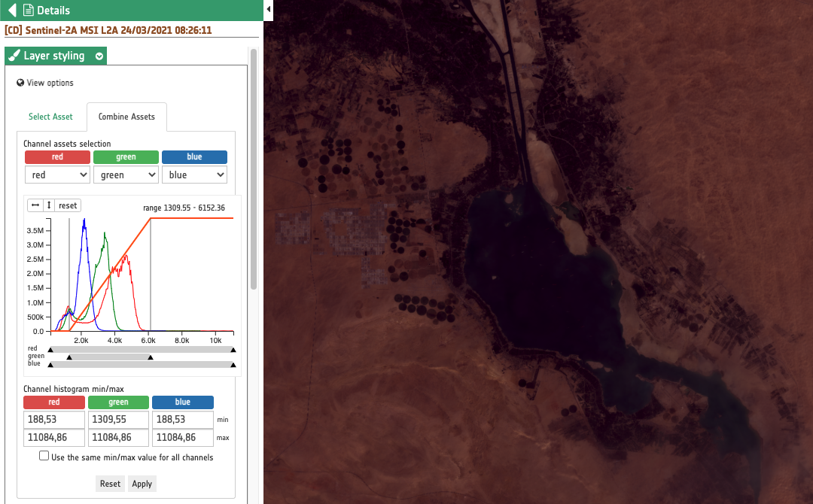This screenshot has width=813, height=504.
Task: Click the Layer styling paintbrush icon
Action: tap(14, 56)
